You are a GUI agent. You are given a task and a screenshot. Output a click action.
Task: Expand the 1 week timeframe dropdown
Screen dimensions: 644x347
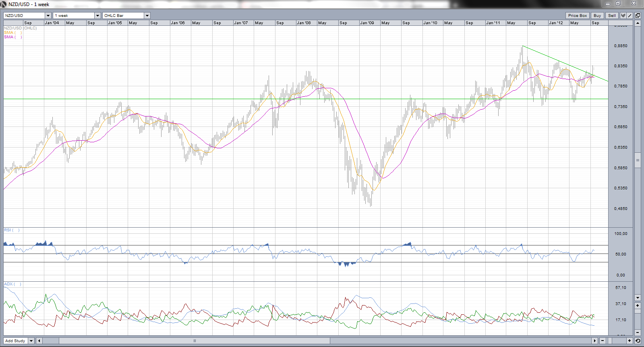point(97,16)
